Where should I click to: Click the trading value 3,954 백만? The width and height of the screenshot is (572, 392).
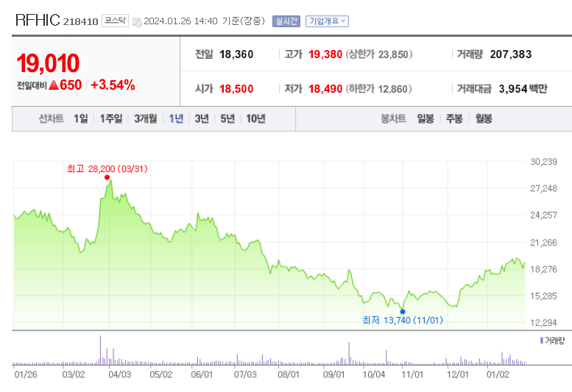(x=523, y=88)
